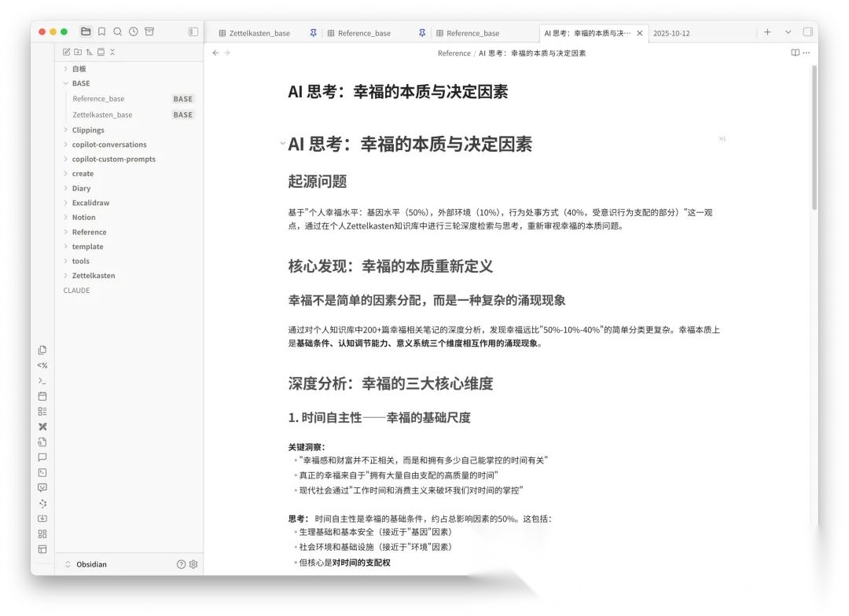Open Reference_base file in sidebar

coord(131,98)
